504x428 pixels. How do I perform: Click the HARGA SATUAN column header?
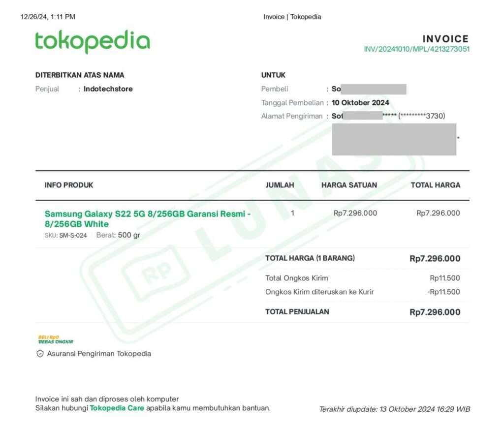pos(349,185)
